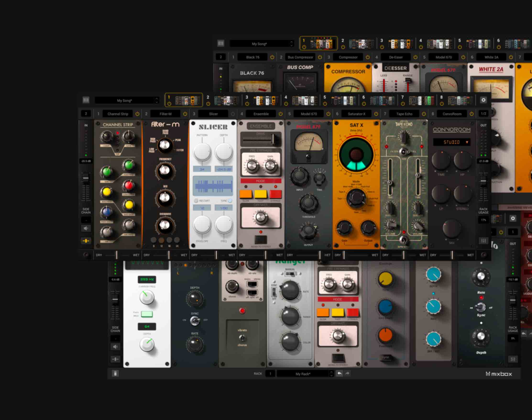
Task: Toggle the Tape Echo power button
Action: (424, 114)
